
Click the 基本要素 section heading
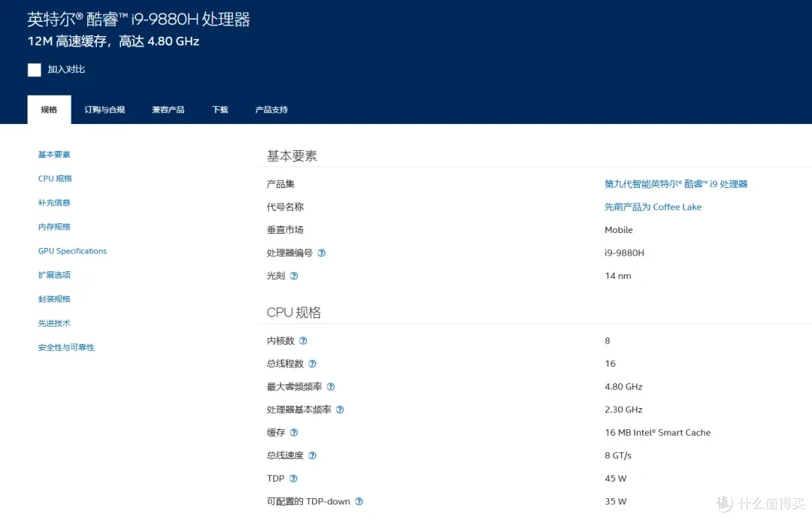[x=292, y=156]
